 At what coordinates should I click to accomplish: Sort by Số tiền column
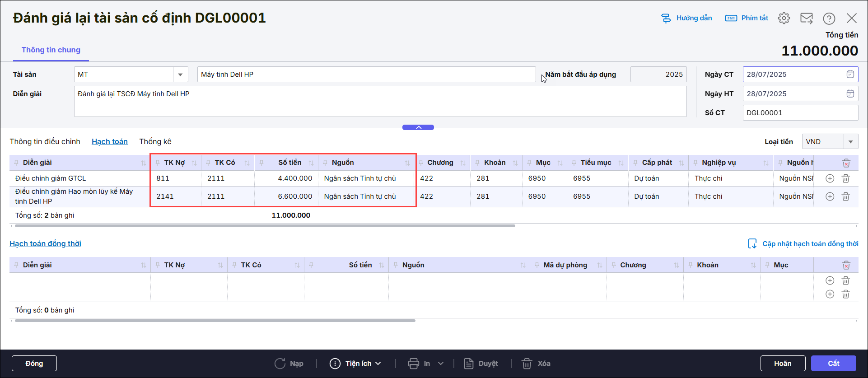coord(311,163)
